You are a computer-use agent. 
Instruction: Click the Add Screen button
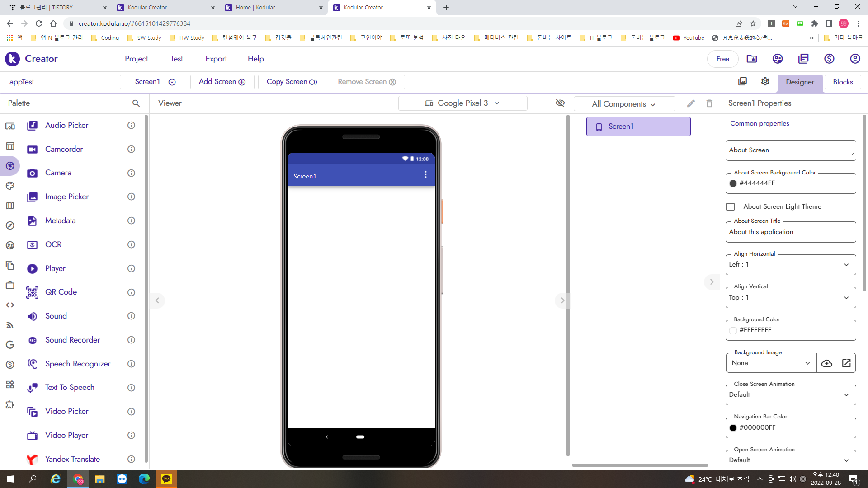pos(222,82)
